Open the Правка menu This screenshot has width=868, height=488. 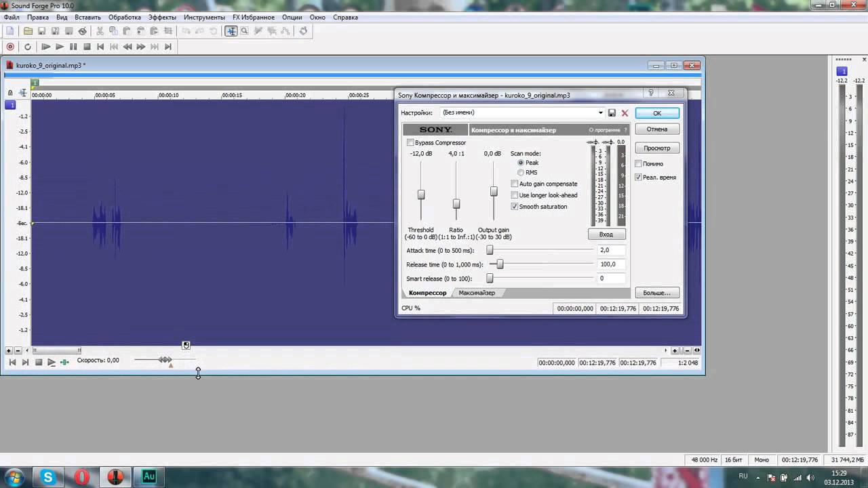tap(38, 17)
